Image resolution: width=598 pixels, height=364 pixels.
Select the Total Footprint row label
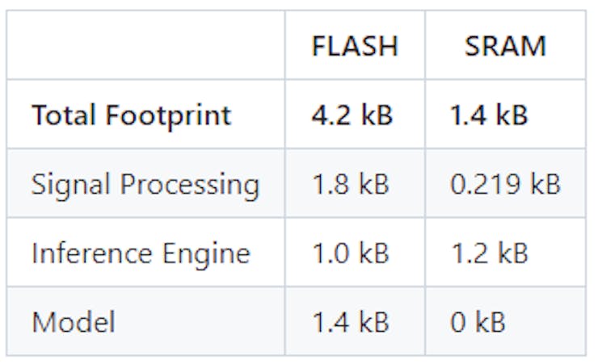[x=131, y=115]
